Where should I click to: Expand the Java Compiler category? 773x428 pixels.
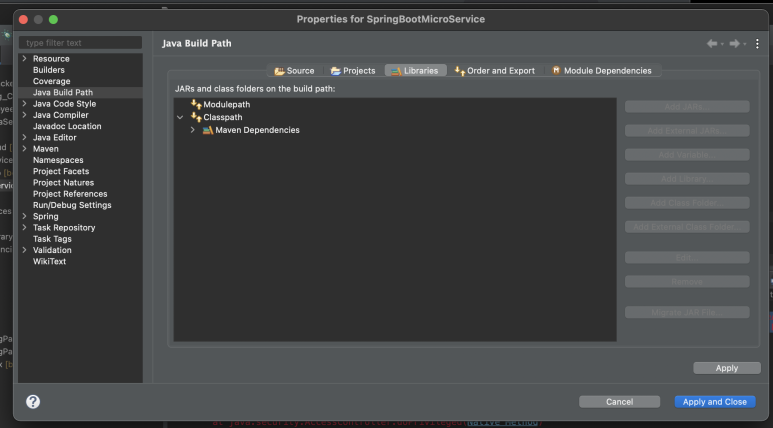coord(24,115)
